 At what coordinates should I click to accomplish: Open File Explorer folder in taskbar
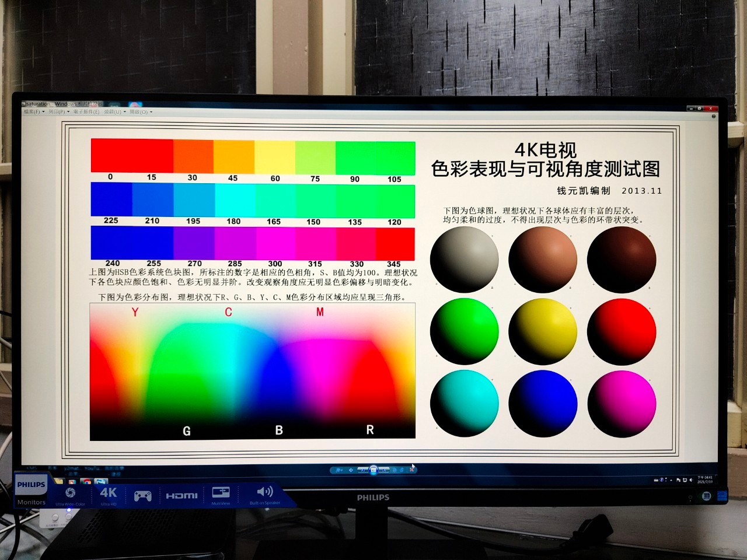(x=59, y=481)
